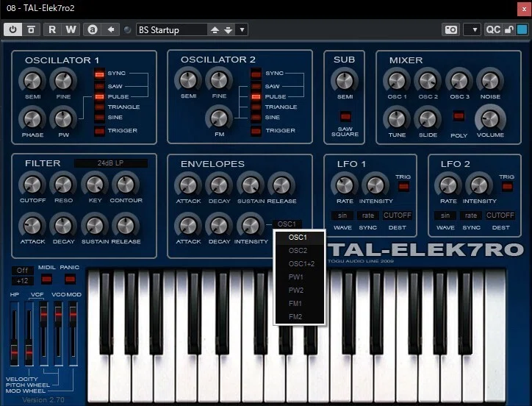This screenshot has width=532, height=406.
Task: Toggle the plugin power bypass button
Action: [x=13, y=29]
